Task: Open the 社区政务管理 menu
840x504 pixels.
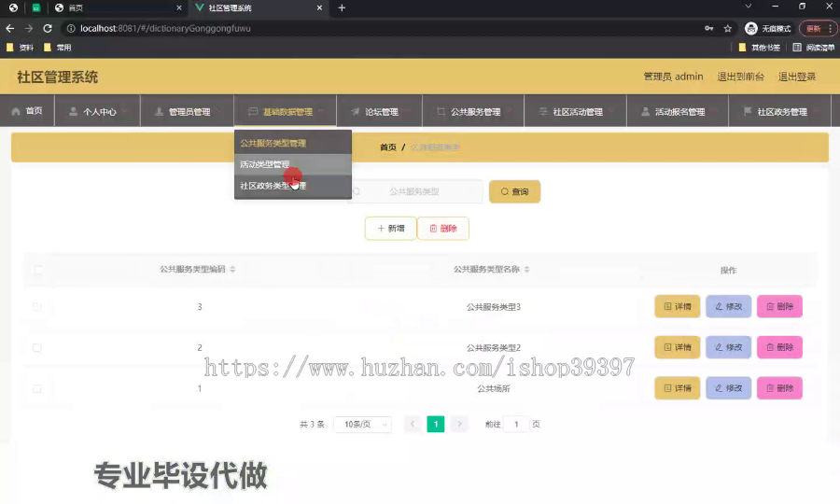Action: tap(780, 111)
